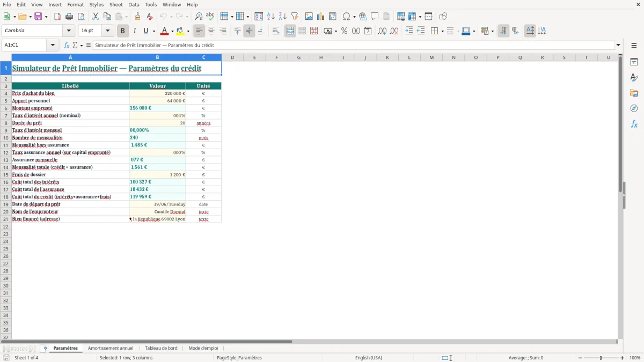Click the Print icon

click(x=69, y=17)
